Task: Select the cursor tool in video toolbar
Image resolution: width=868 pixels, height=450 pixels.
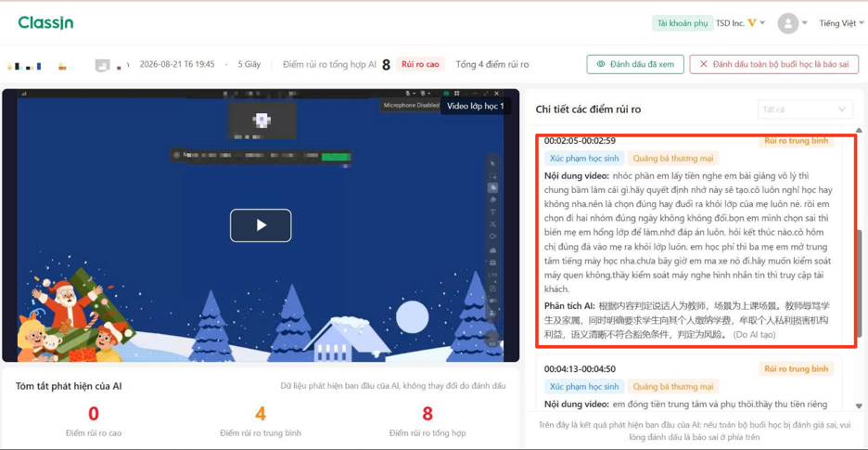Action: tap(493, 163)
